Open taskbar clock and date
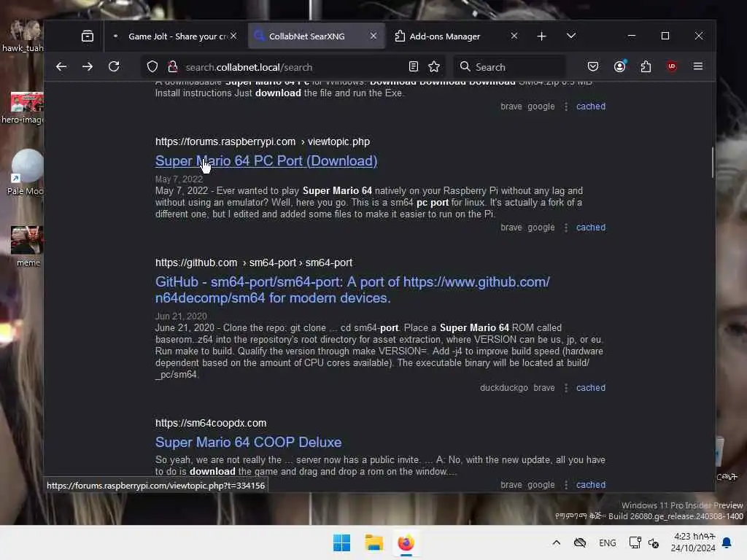The height and width of the screenshot is (560, 747). 693,542
